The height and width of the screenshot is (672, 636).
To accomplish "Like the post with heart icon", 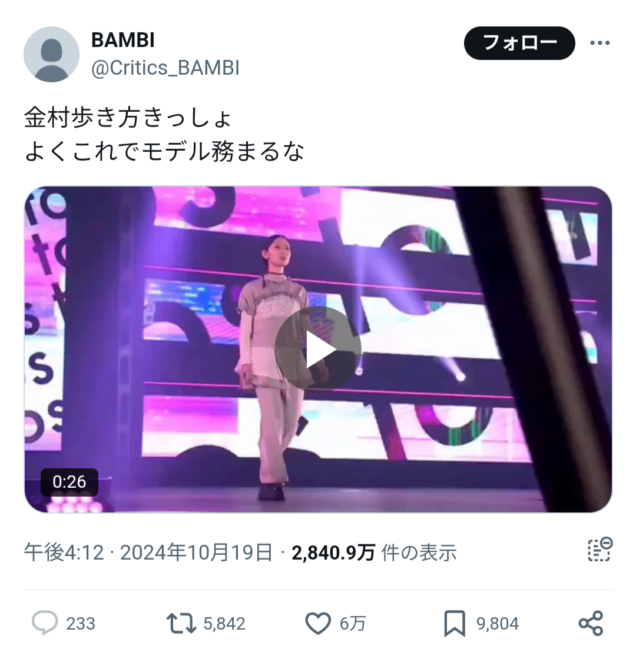I will [x=318, y=623].
